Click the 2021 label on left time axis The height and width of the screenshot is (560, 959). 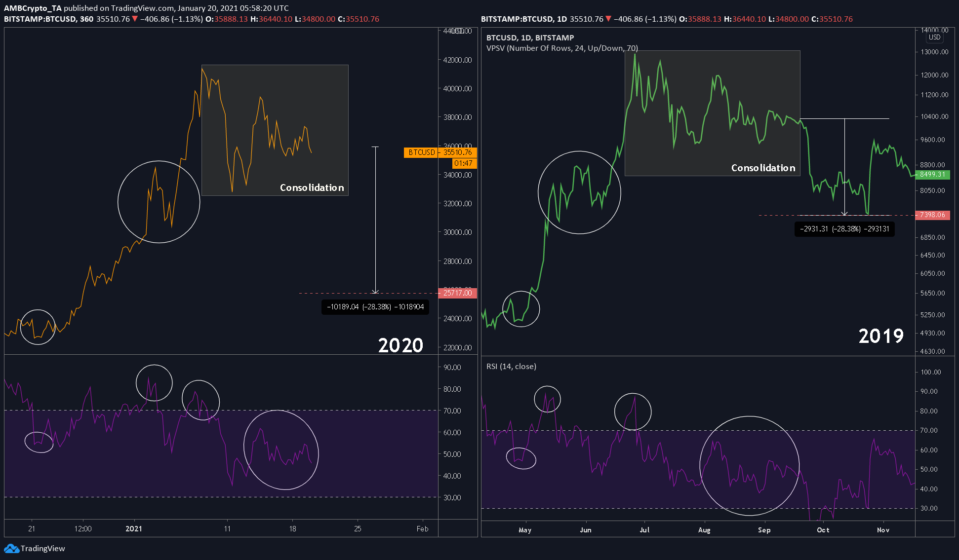(x=134, y=529)
